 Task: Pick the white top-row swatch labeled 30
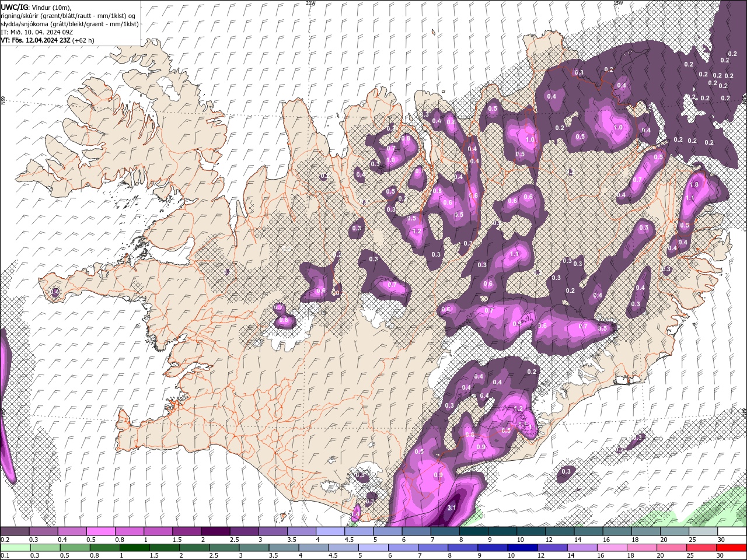click(732, 531)
